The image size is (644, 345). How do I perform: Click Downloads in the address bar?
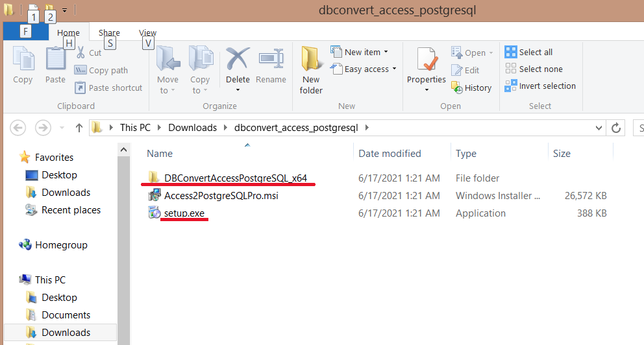(192, 128)
